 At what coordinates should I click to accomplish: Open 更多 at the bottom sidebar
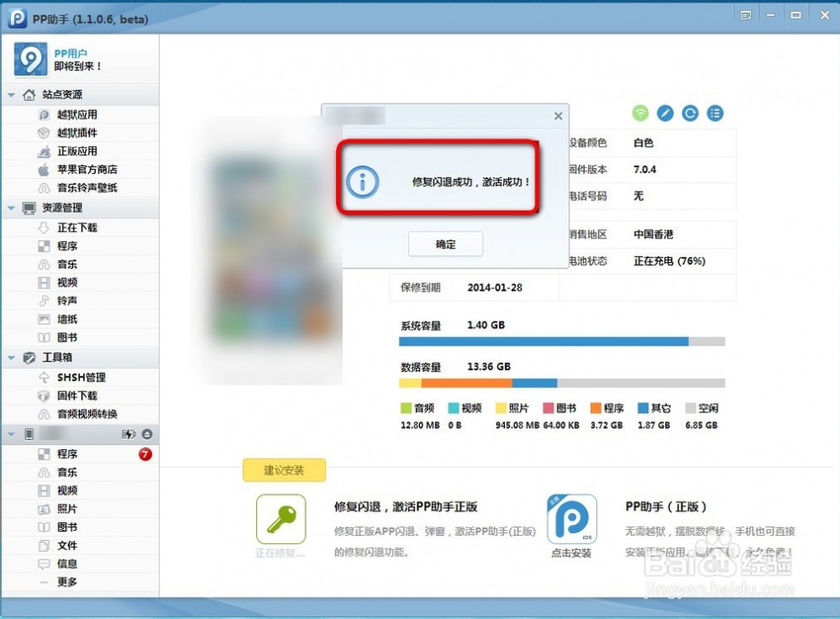point(67,582)
